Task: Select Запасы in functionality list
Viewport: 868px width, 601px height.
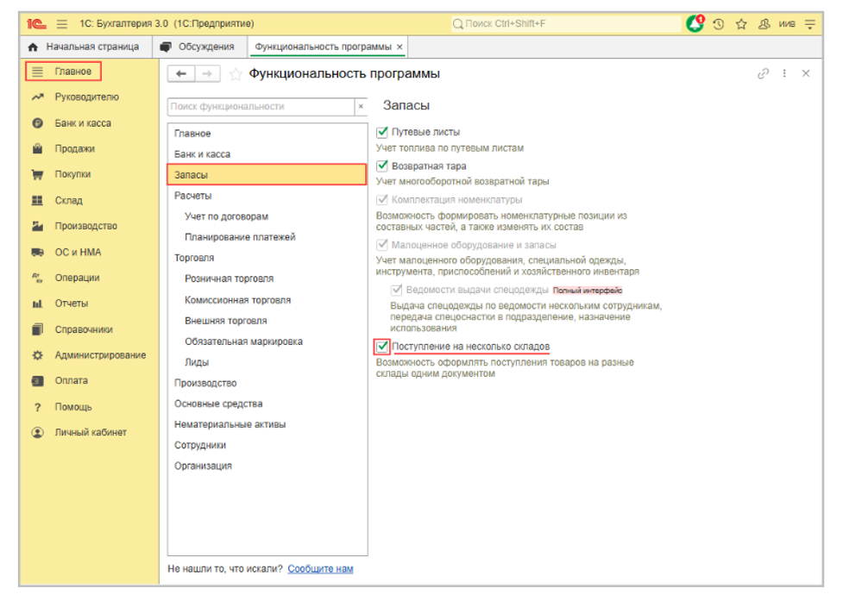Action: tap(267, 175)
